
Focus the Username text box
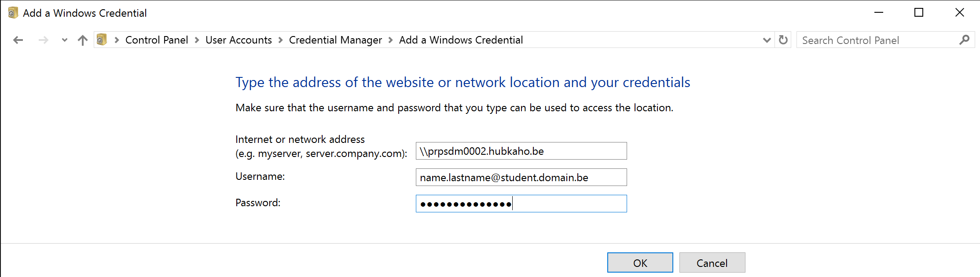[521, 177]
